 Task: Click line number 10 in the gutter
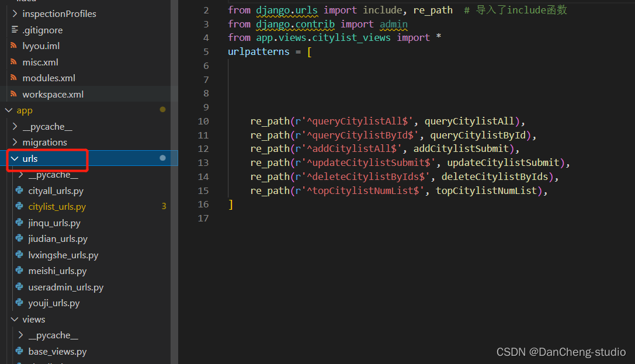pos(203,122)
